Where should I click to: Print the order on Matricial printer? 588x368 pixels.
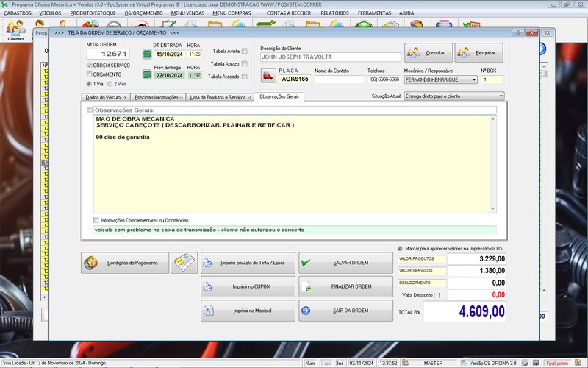coord(248,311)
